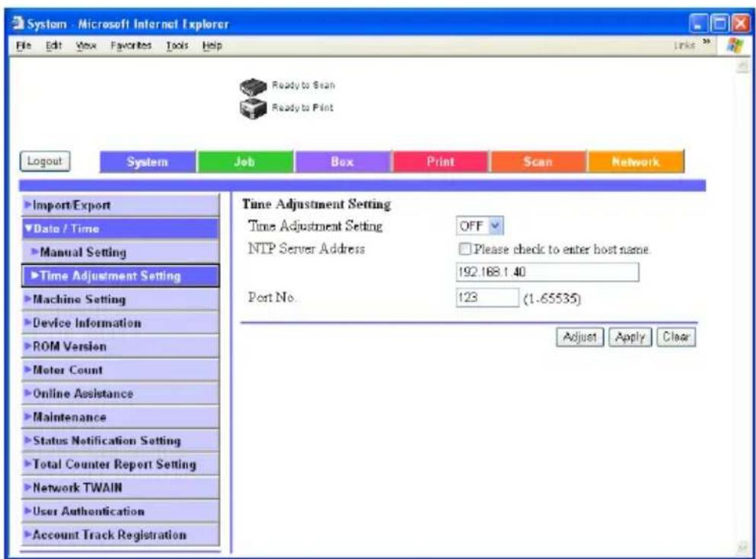Click the Port No. input field
This screenshot has height=559, width=756.
pyautogui.click(x=487, y=298)
